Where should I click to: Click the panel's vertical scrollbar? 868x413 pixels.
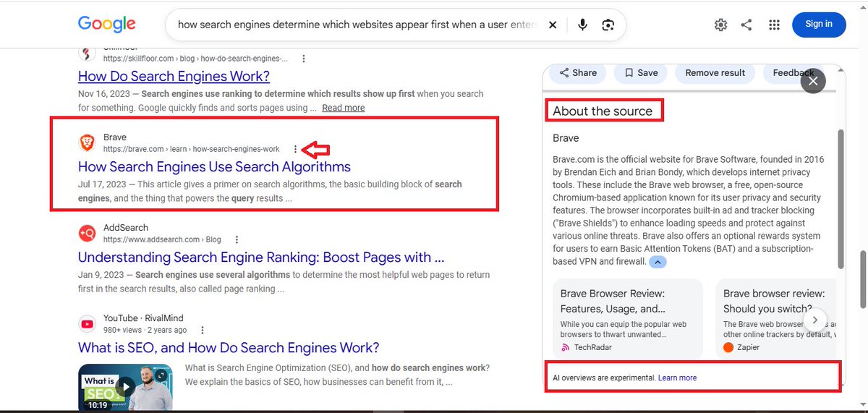tap(841, 199)
